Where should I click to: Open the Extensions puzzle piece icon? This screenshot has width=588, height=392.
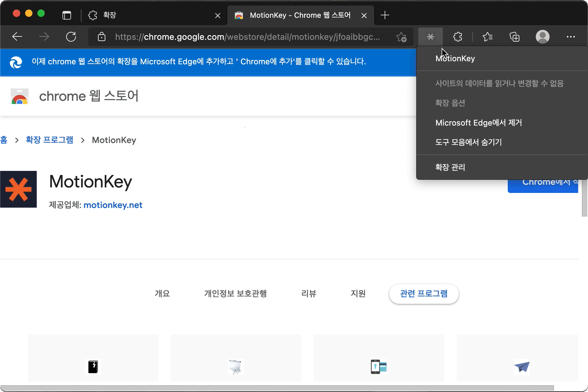point(457,37)
